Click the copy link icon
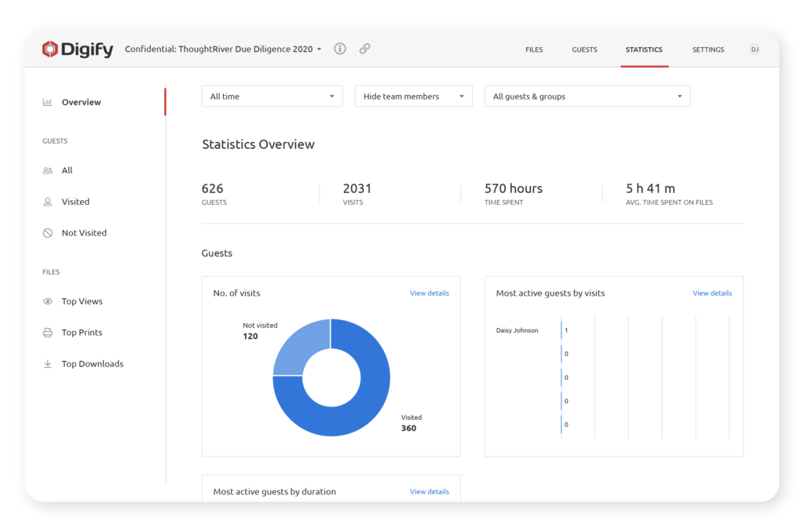804x532 pixels. point(364,49)
